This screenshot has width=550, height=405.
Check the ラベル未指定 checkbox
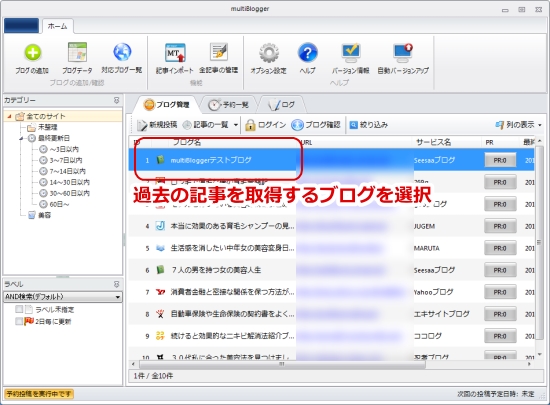pos(19,309)
